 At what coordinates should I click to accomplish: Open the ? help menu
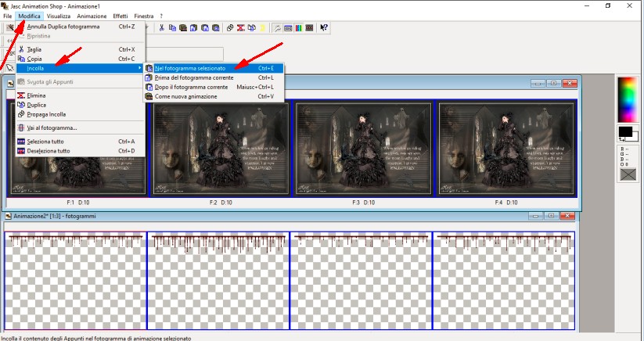tap(161, 16)
